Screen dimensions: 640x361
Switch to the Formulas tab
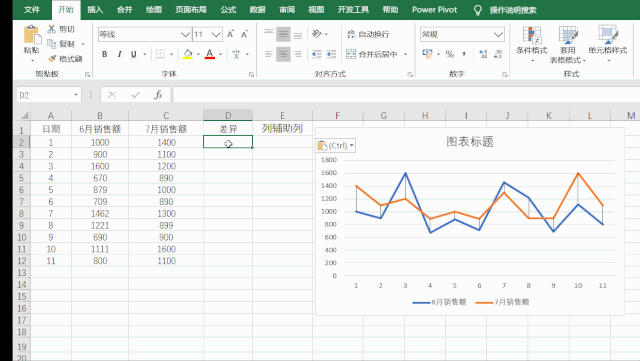click(228, 10)
